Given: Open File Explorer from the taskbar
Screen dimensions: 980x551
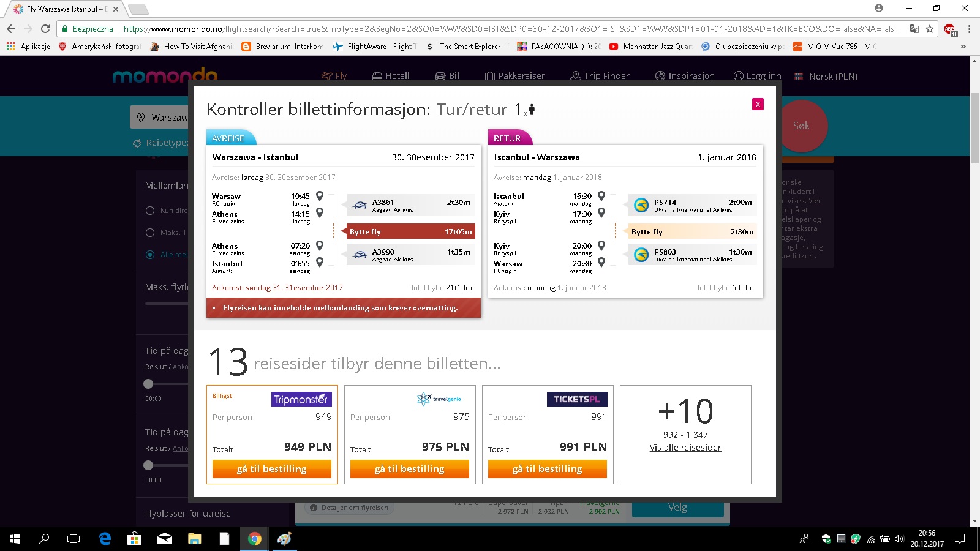Looking at the screenshot, I should (x=195, y=539).
